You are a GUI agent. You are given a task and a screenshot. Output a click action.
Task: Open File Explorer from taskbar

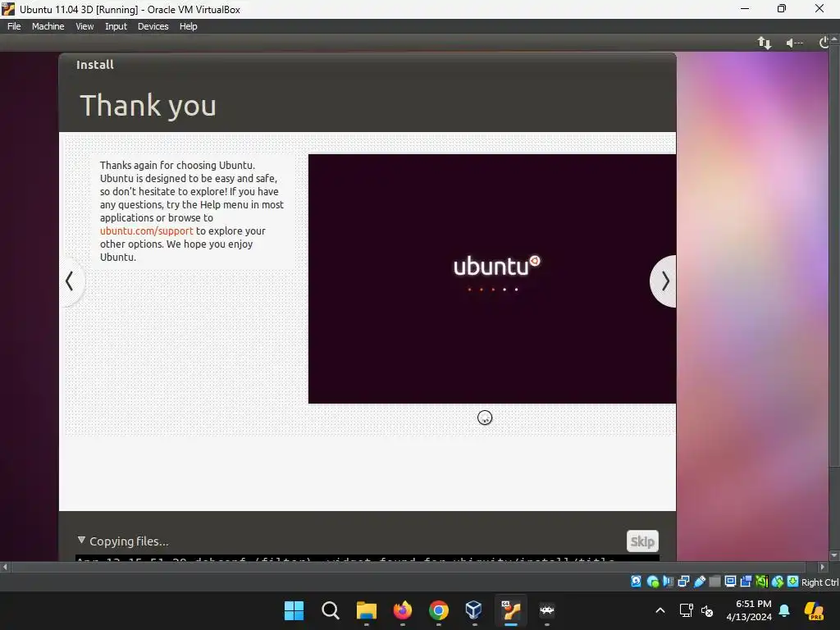tap(367, 610)
